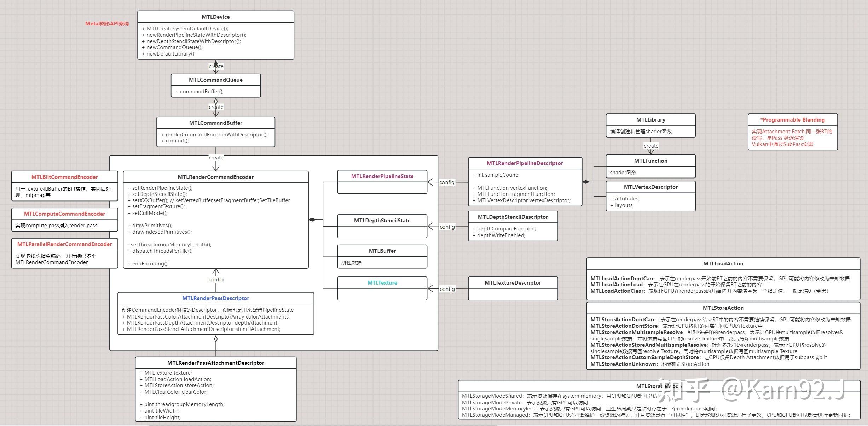Image resolution: width=868 pixels, height=426 pixels.
Task: Click the MTLComputeCommandEncoder header
Action: (x=64, y=214)
